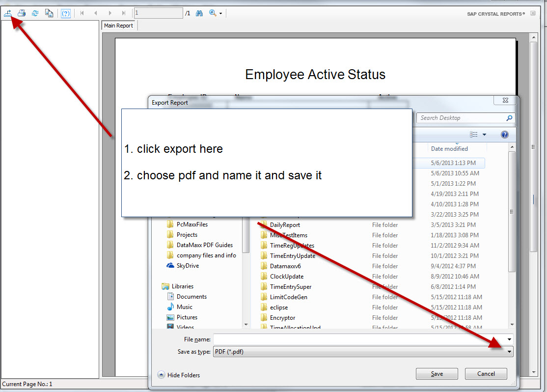Click the Export Report toolbar icon
Screen dimensions: 547x392
click(x=8, y=13)
